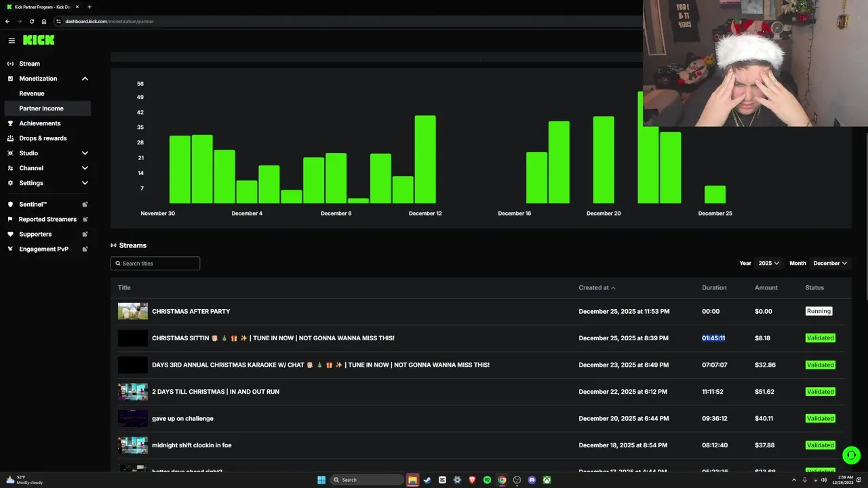
Task: Click the Sentinel shield icon
Action: (x=12, y=204)
